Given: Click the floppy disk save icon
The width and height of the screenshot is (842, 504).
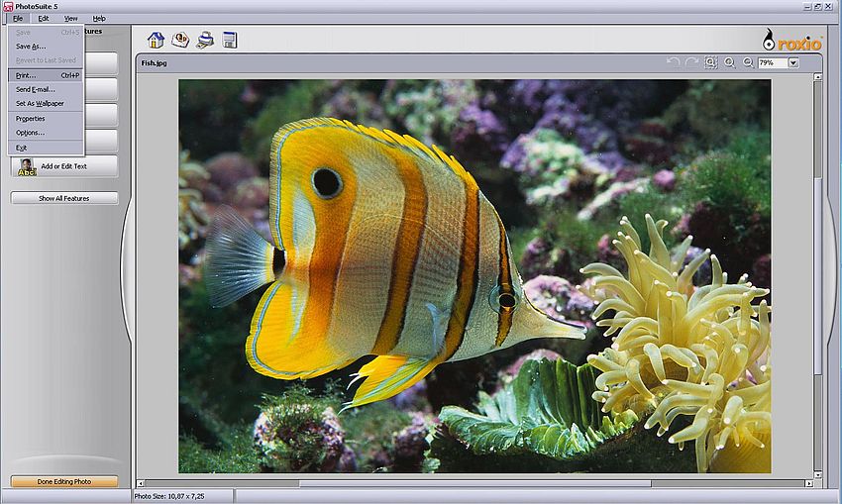Looking at the screenshot, I should 230,41.
